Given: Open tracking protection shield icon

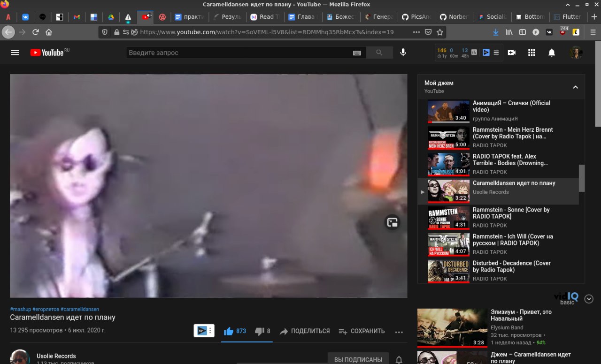Looking at the screenshot, I should point(105,32).
